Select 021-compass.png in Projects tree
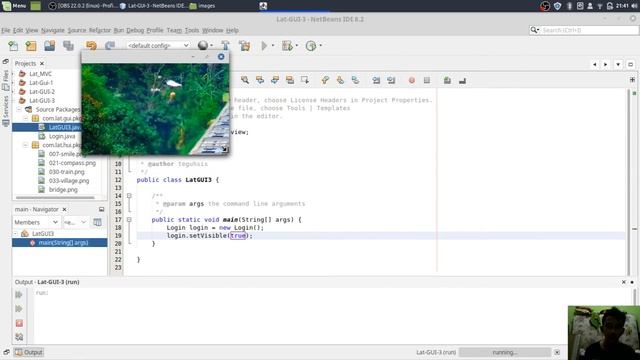Image resolution: width=640 pixels, height=360 pixels. pos(72,163)
